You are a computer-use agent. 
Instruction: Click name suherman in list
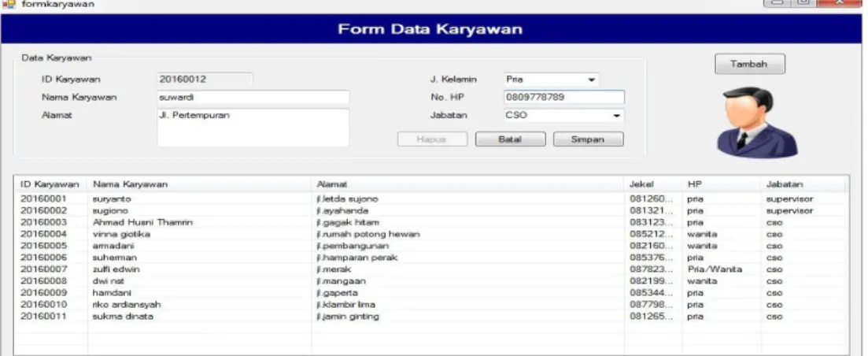tap(115, 258)
